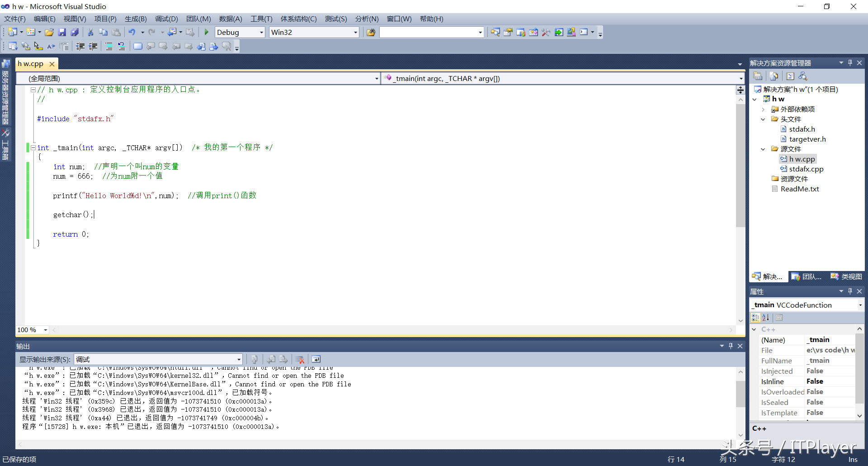Viewport: 868px width, 466px height.
Task: Open the 文件(F) menu
Action: [x=15, y=19]
